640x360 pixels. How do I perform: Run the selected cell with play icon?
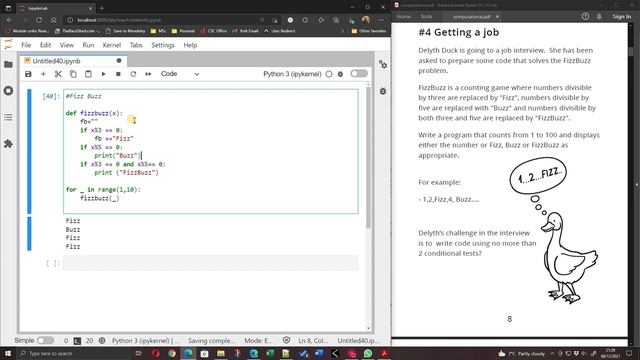pos(103,74)
